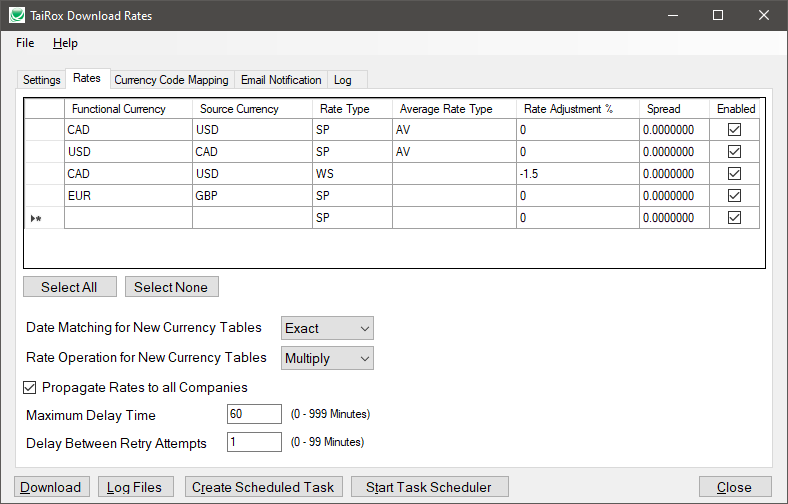Image resolution: width=788 pixels, height=504 pixels.
Task: Toggle Enabled checkbox in the new blank row
Action: [734, 218]
